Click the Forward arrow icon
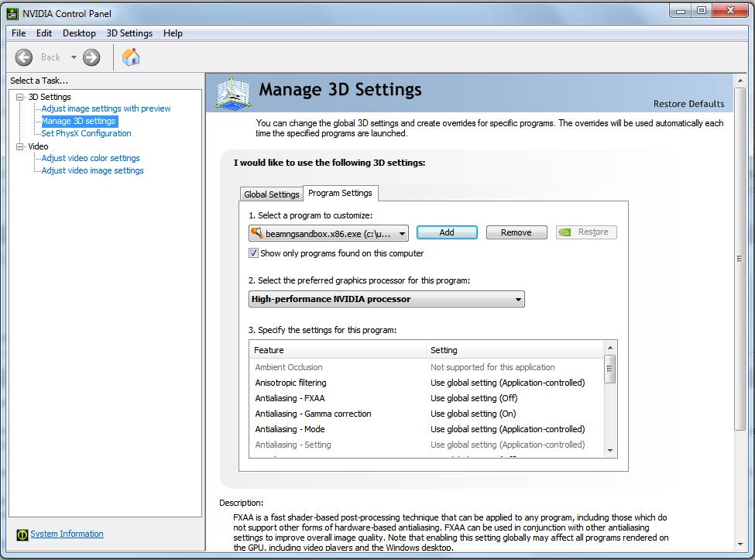This screenshot has width=755, height=560. [x=91, y=57]
